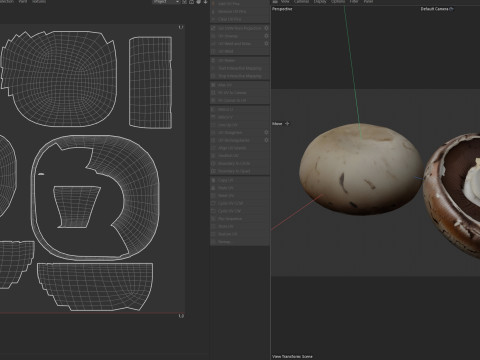Viewport: 480px width, 360px height.
Task: Stop Interactive Mapping
Action: (240, 76)
